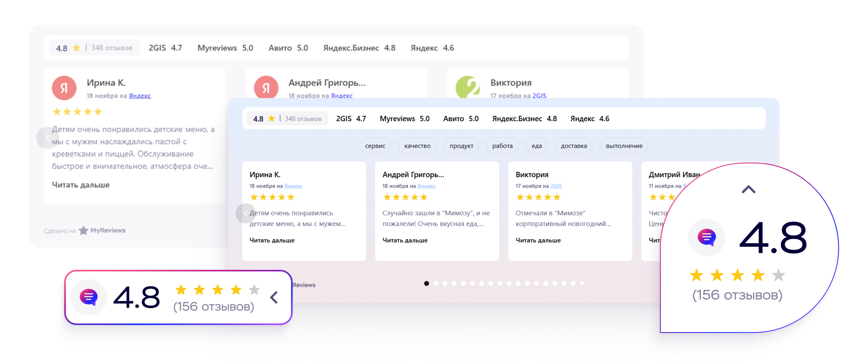Select the first active carousel pagination dot

click(427, 283)
